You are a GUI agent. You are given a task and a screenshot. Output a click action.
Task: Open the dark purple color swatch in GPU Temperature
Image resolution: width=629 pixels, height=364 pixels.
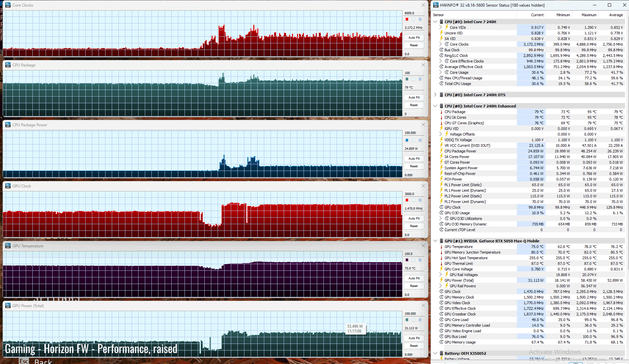tap(407, 260)
